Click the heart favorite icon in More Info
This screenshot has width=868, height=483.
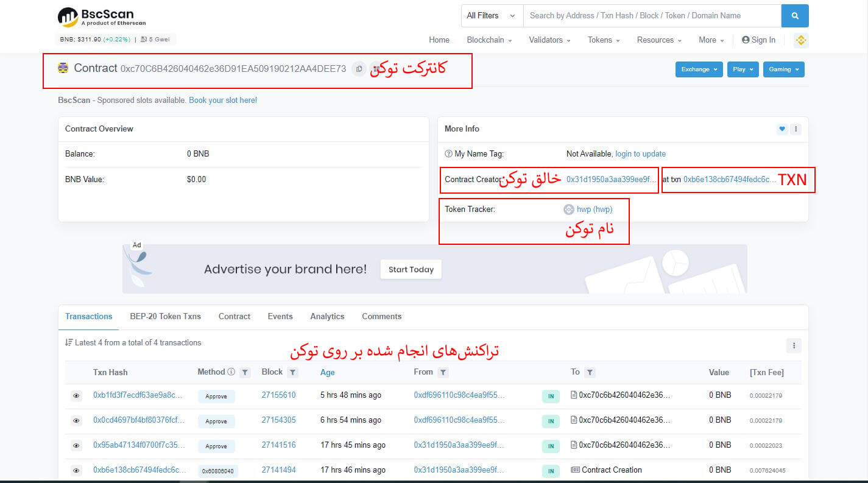coord(782,129)
